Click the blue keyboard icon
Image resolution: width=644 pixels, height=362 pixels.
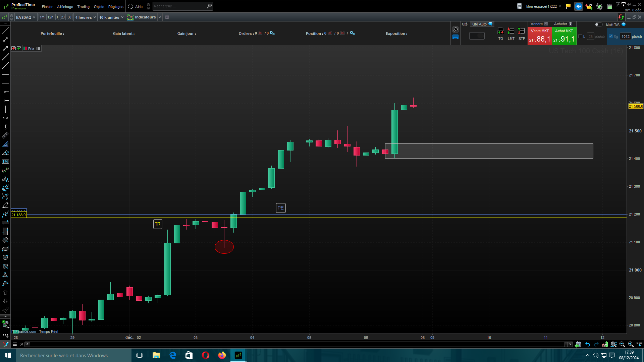click(x=455, y=37)
